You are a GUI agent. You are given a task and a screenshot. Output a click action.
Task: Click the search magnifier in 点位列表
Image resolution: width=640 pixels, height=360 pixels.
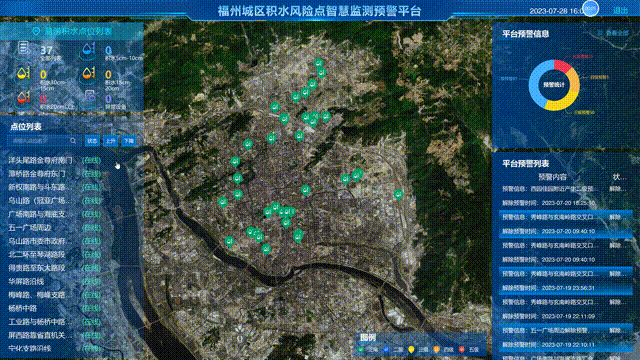tap(73, 141)
